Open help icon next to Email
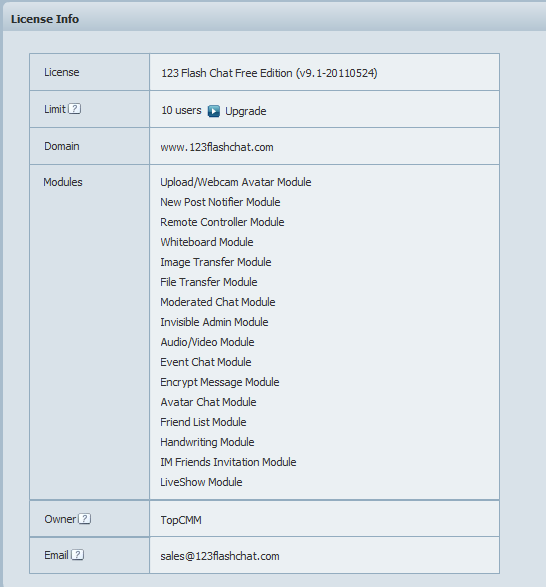Viewport: 546px width, 587px height. click(x=78, y=555)
